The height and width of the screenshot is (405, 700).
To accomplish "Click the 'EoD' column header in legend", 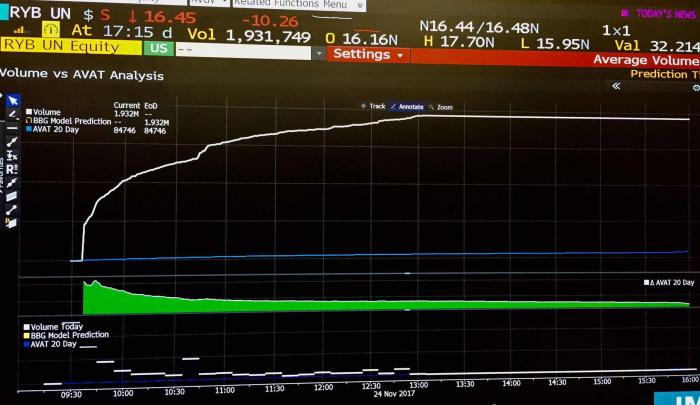I will click(x=151, y=106).
